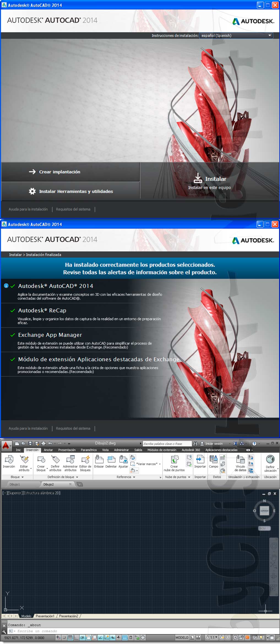Expand the Bloque panel
Image resolution: width=280 pixels, height=644 pixels.
(x=17, y=477)
